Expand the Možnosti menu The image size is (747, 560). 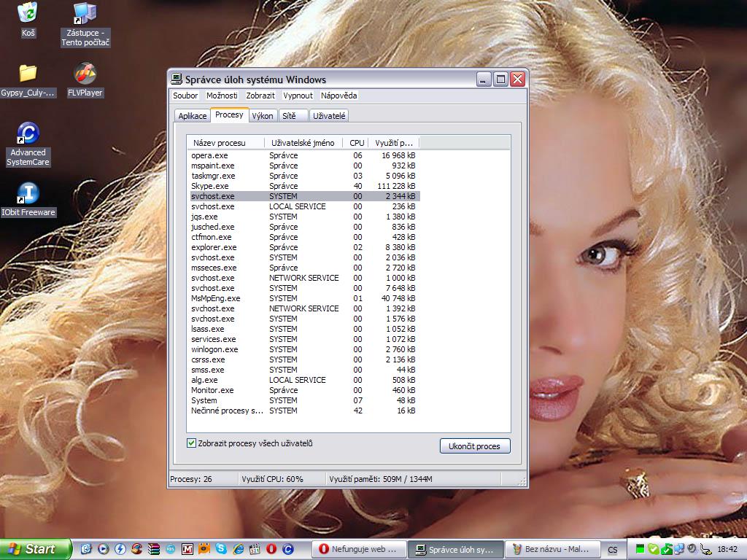(222, 96)
